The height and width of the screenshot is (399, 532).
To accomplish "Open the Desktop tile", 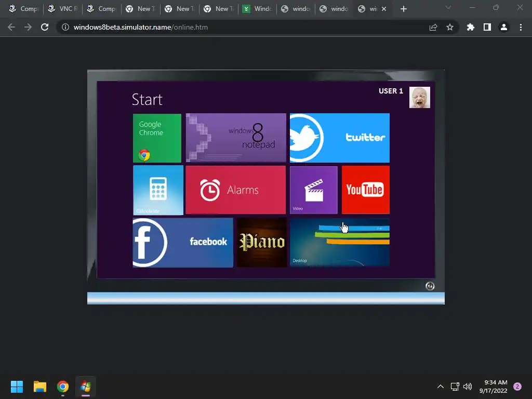I will [340, 243].
